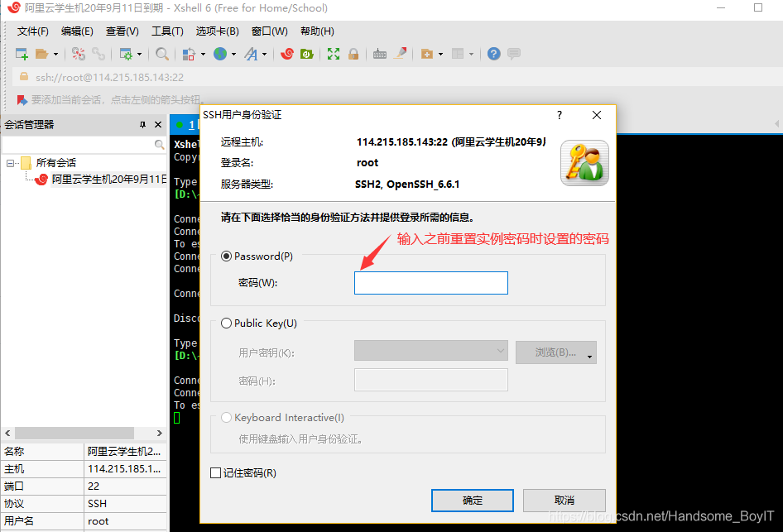Click the padlock Lock Screen icon
Screen dimensions: 783x532
[x=353, y=54]
